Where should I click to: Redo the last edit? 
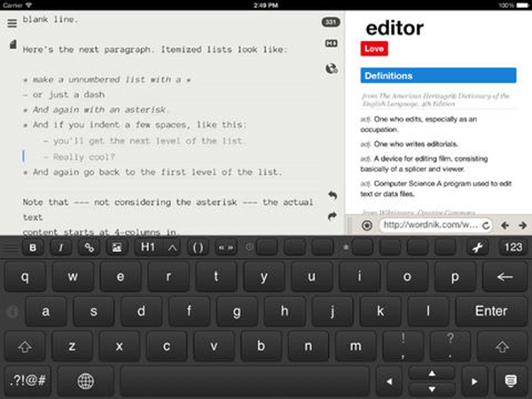click(332, 215)
